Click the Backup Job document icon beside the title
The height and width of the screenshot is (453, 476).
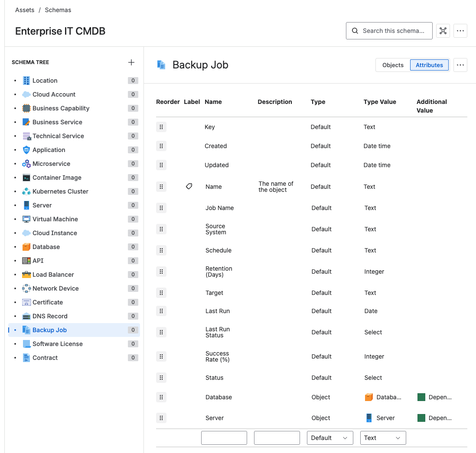(x=162, y=65)
